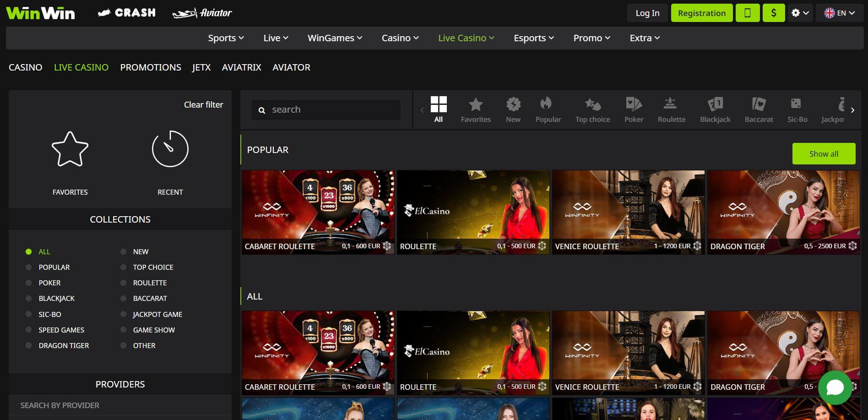Click inside the game search field
The image size is (868, 420).
(325, 109)
